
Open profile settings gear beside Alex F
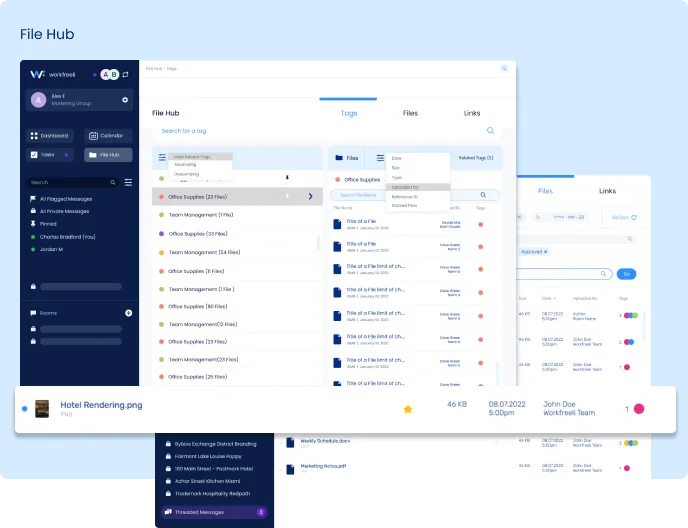(x=125, y=100)
